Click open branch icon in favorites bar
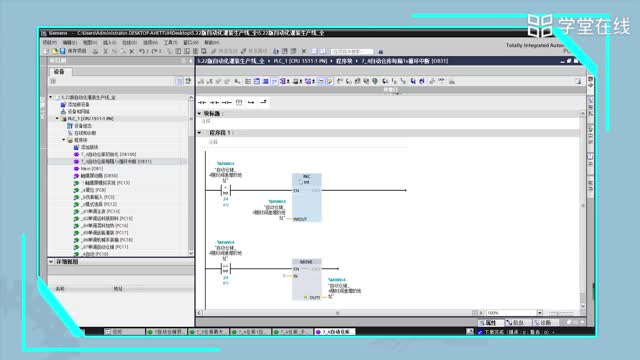Viewport: 640px width, 360px height. tap(251, 102)
